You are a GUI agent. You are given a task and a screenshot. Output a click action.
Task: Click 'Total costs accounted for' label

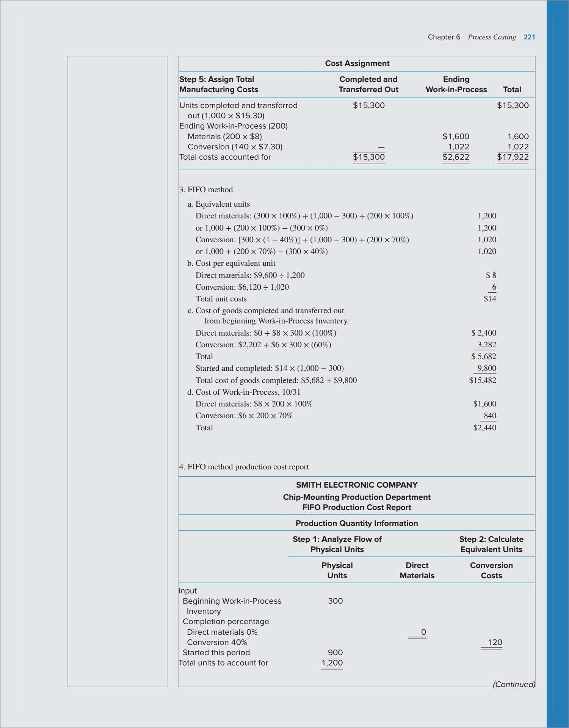pyautogui.click(x=225, y=157)
